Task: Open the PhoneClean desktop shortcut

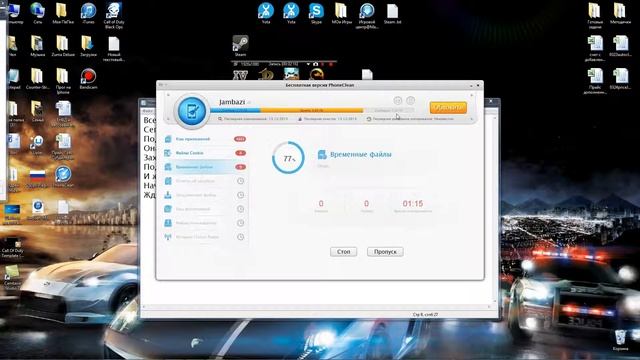Action: point(63,177)
